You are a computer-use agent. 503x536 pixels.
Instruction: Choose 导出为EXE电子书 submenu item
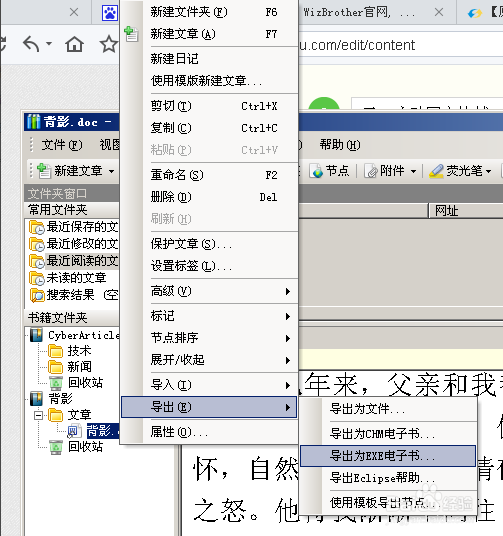click(388, 456)
